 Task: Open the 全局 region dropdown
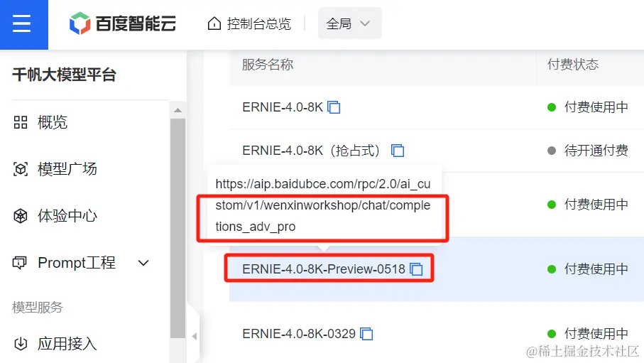pos(349,24)
